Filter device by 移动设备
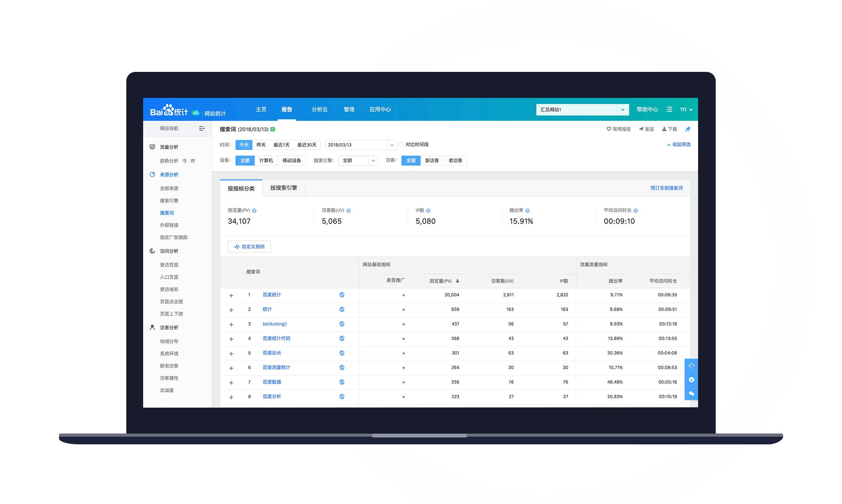This screenshot has height=504, width=842. [x=292, y=161]
